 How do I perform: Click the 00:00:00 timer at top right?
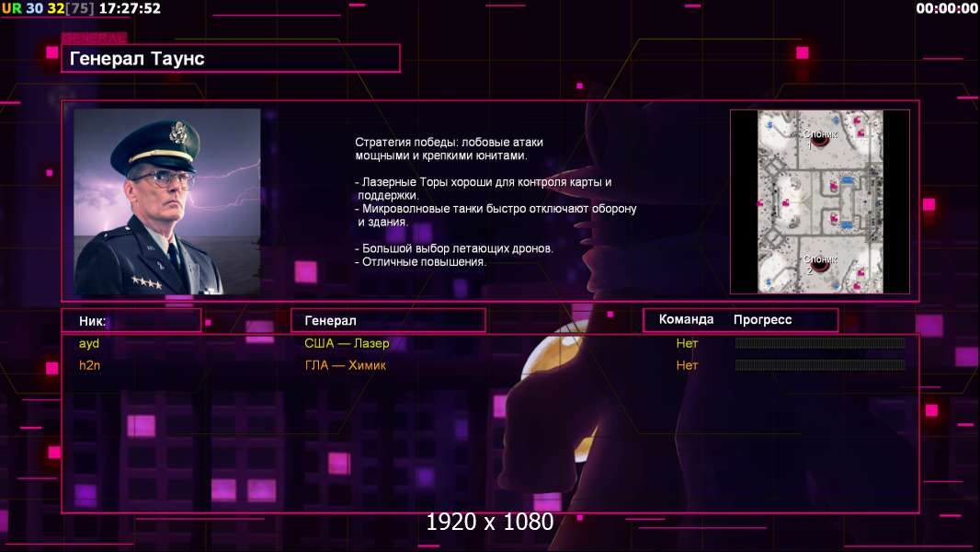point(947,9)
